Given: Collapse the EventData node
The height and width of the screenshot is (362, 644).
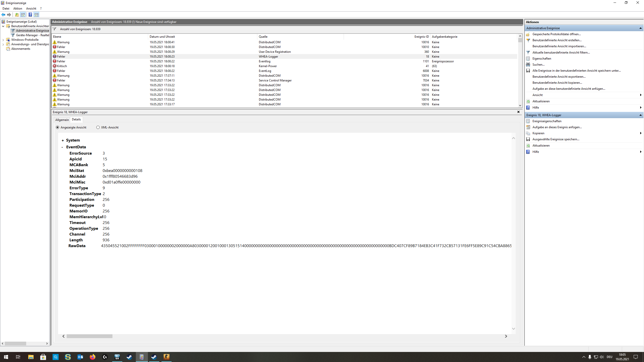Looking at the screenshot, I should (62, 147).
